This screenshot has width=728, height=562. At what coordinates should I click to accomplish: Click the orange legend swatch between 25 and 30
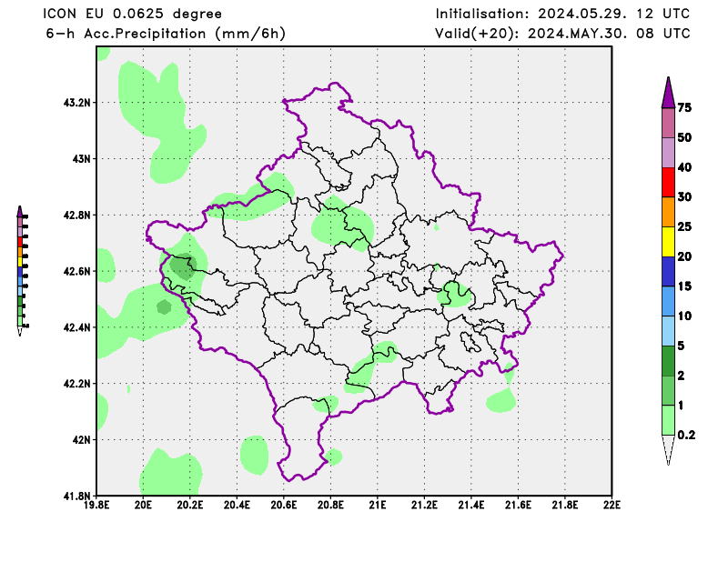pyautogui.click(x=668, y=212)
